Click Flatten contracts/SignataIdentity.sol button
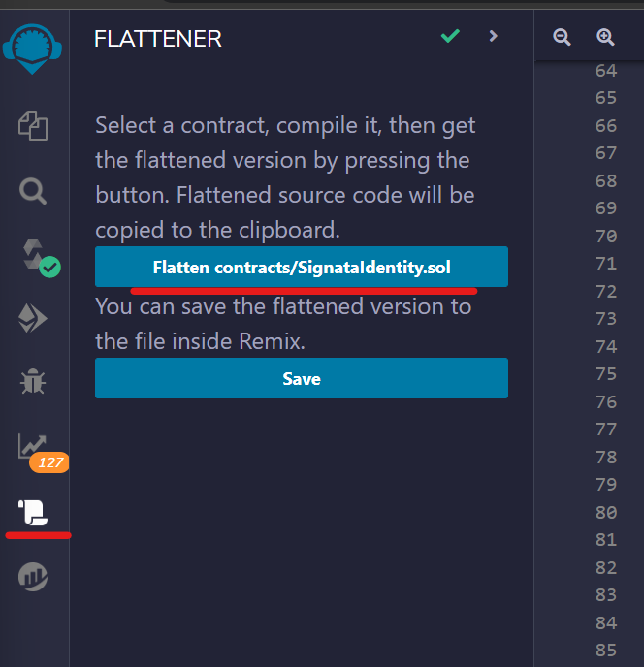Screen dimensions: 644x667 point(302,267)
